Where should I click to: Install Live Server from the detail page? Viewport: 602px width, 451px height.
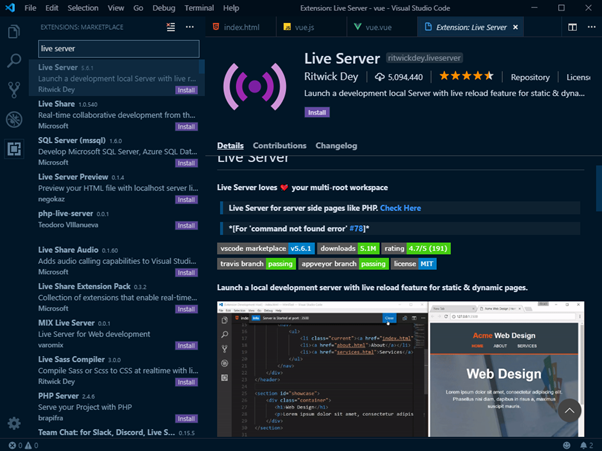(x=317, y=112)
